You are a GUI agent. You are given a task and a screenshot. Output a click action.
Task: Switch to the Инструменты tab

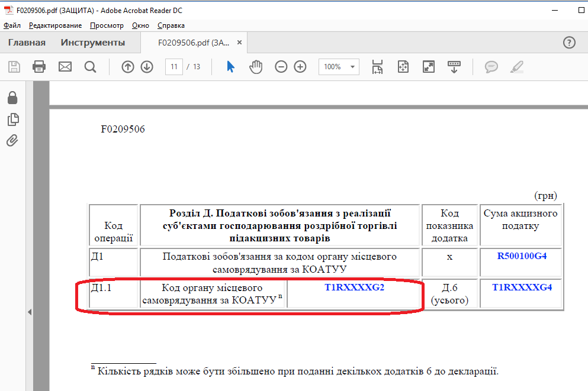pyautogui.click(x=92, y=43)
